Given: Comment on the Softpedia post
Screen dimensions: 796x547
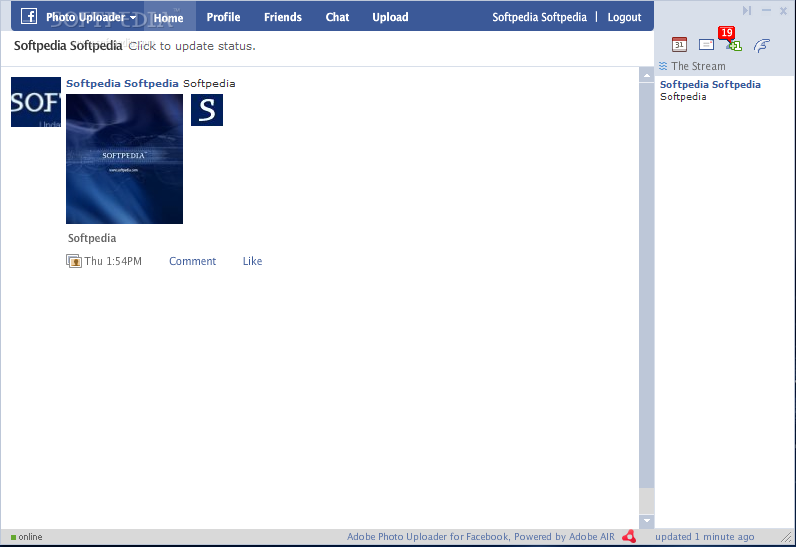Looking at the screenshot, I should (192, 261).
